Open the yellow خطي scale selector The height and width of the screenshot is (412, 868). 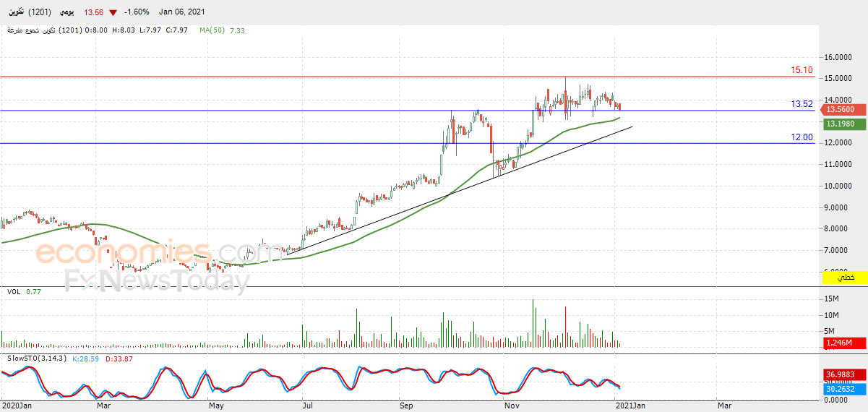(843, 278)
